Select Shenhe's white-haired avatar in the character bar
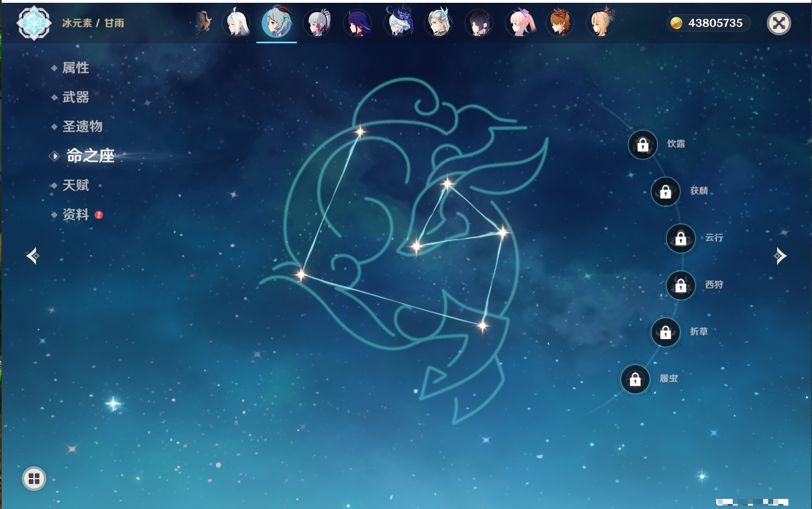This screenshot has width=812, height=509. 236,23
